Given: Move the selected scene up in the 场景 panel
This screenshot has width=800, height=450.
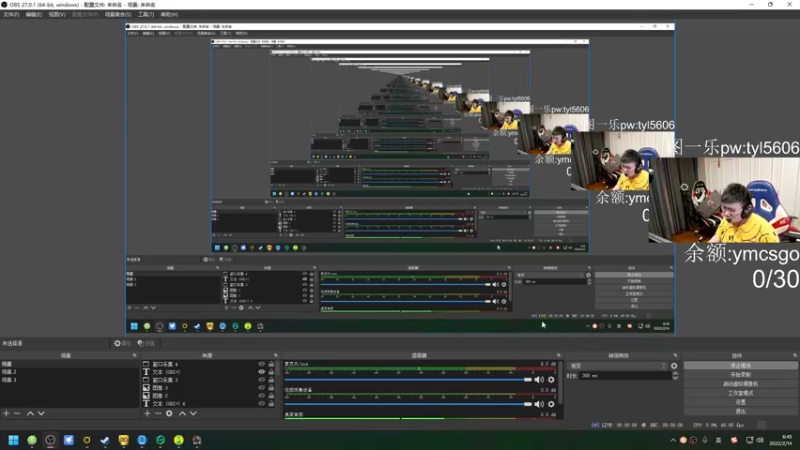Looking at the screenshot, I should point(30,413).
